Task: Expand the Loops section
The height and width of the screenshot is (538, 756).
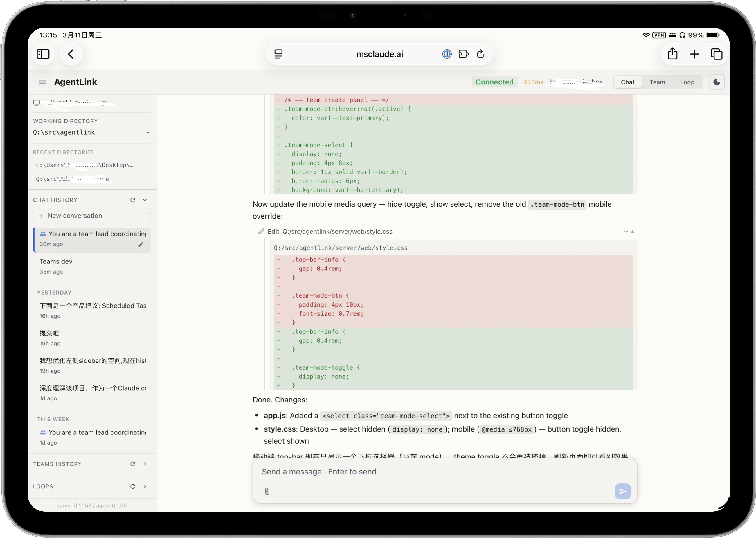Action: coord(145,486)
